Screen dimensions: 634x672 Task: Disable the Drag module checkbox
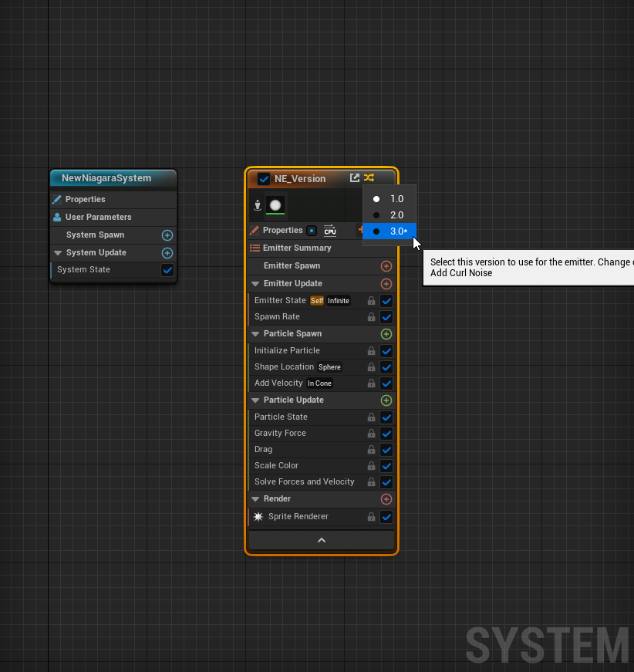click(386, 450)
